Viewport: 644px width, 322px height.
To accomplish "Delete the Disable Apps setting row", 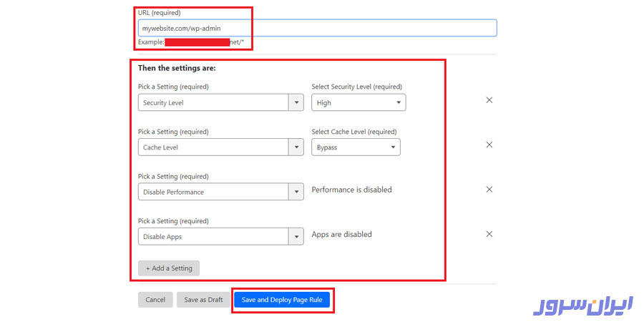I will pyautogui.click(x=489, y=234).
